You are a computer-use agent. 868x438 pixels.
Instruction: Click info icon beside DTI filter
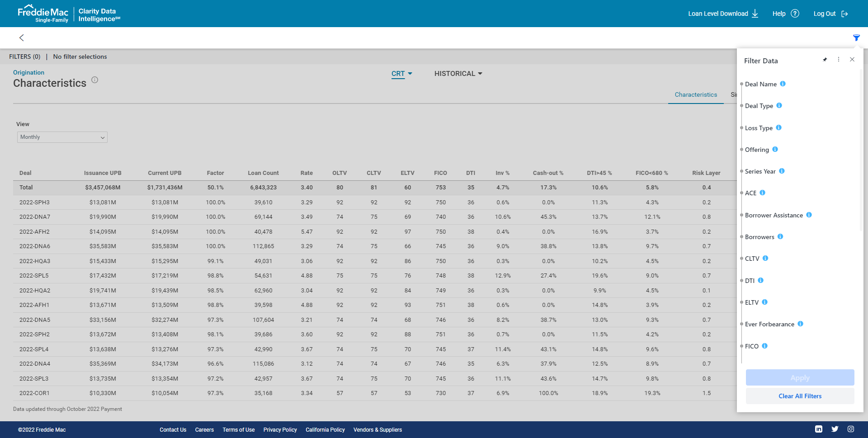[760, 280]
